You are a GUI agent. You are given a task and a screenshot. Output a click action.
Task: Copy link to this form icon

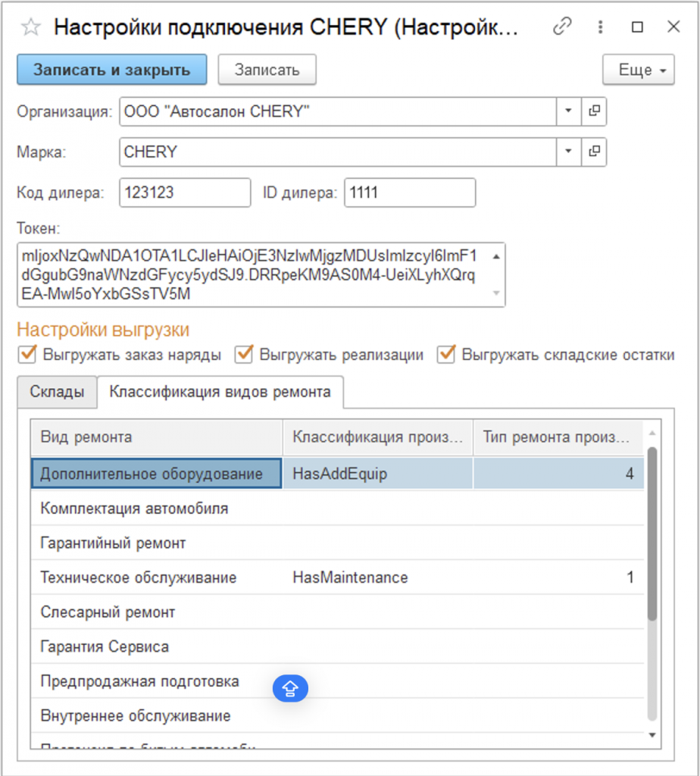click(562, 27)
